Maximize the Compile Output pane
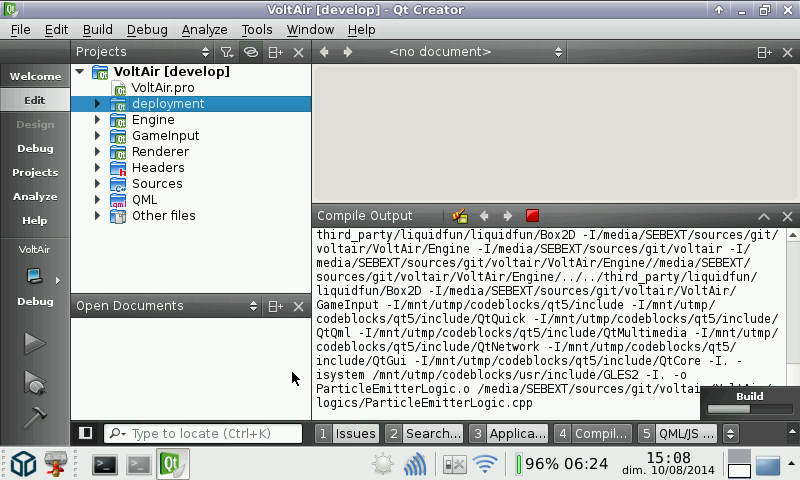This screenshot has height=480, width=800. click(764, 216)
